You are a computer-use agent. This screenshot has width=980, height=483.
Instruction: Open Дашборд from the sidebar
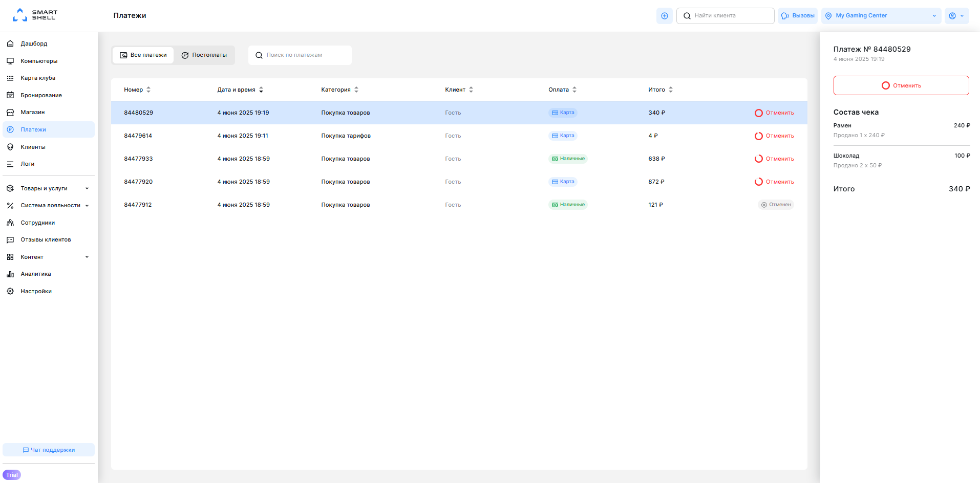tap(34, 44)
